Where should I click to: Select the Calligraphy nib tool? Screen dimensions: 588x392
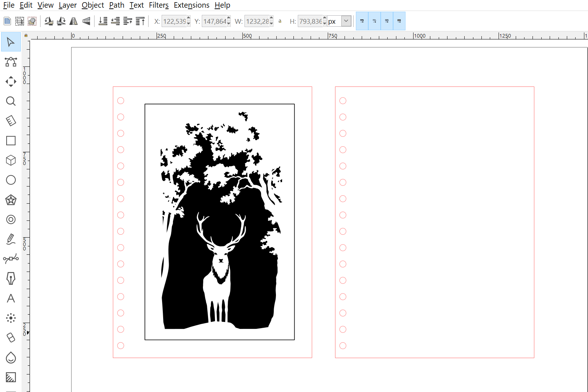click(x=11, y=278)
